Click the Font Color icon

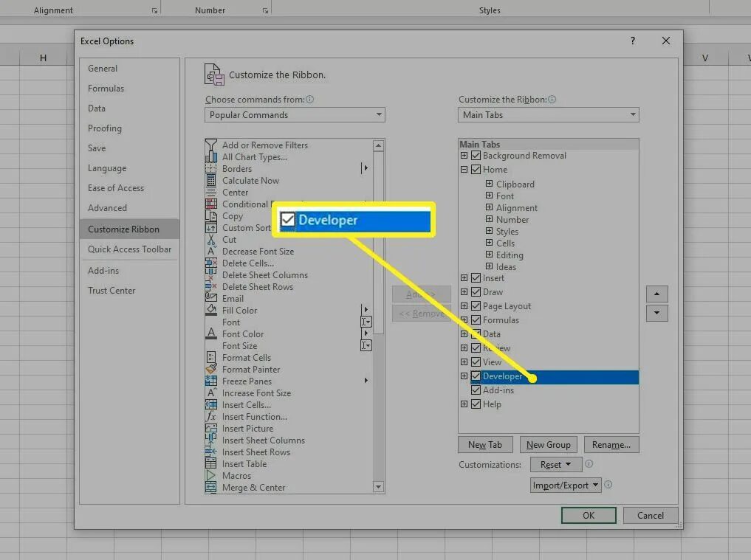click(210, 333)
